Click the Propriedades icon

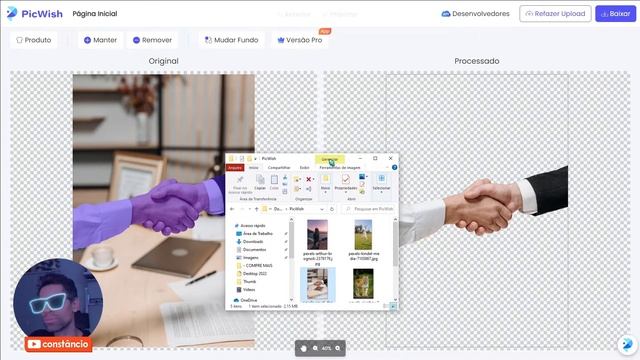[346, 179]
